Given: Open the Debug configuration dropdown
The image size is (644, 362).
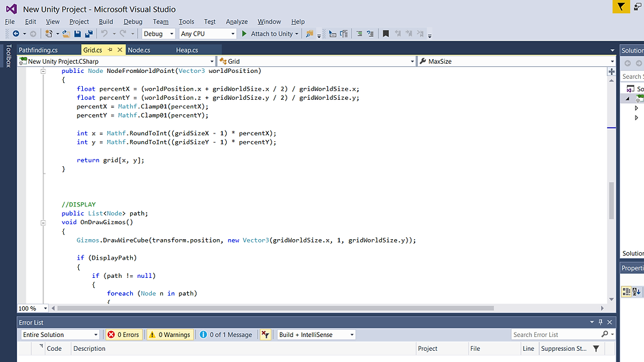Looking at the screenshot, I should 158,34.
